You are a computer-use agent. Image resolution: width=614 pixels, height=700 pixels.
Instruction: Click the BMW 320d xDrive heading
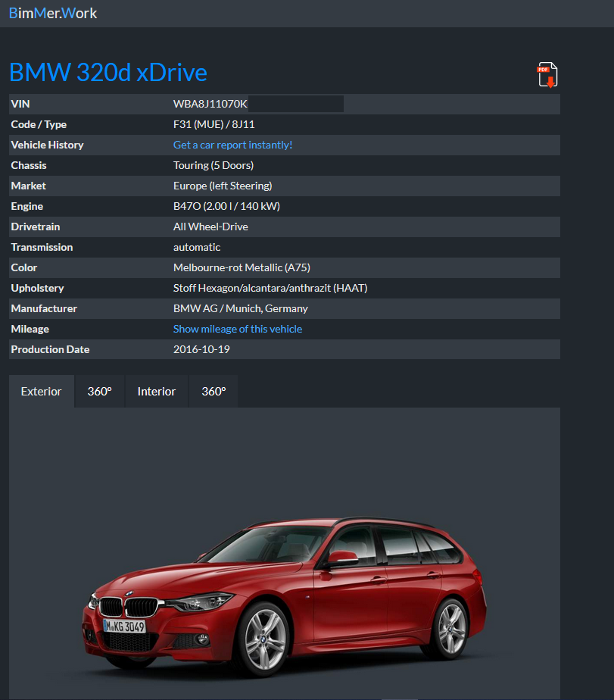(108, 72)
